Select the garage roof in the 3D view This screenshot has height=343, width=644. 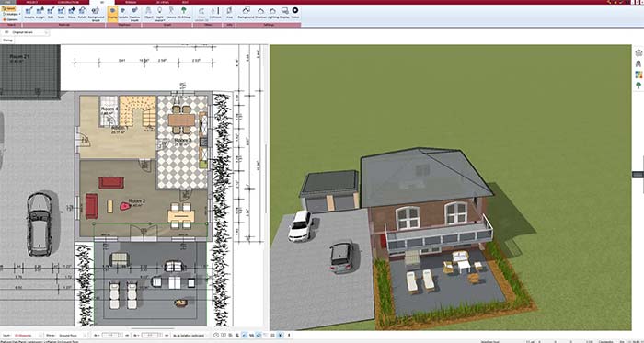coord(329,183)
